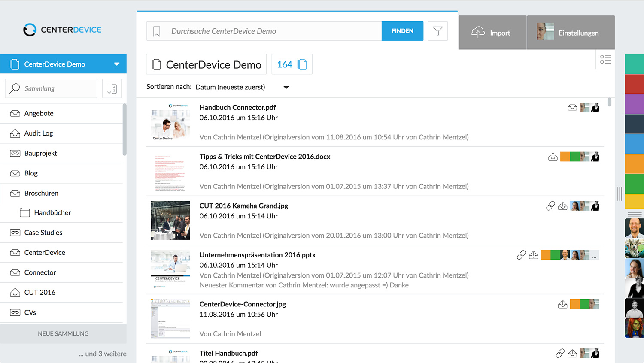Click link icon on Unternehmenspräsentation row

521,255
